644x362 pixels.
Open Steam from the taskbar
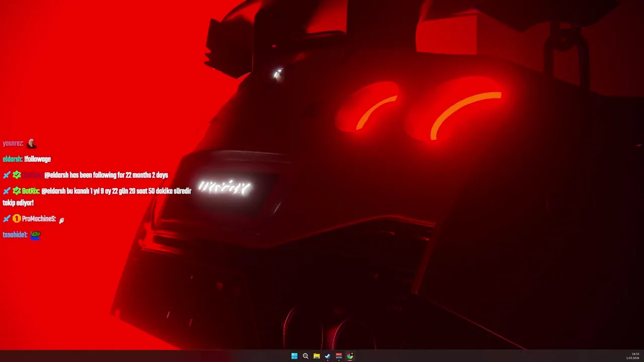click(x=328, y=356)
